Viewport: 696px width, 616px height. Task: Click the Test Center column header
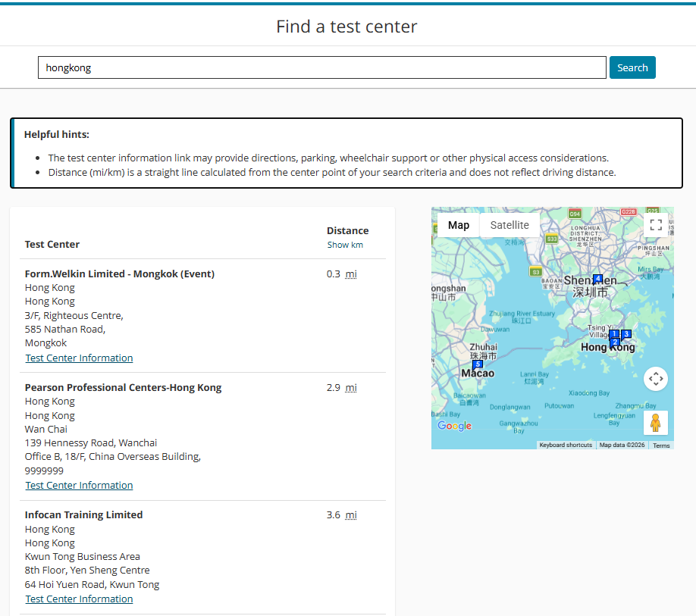coord(52,245)
